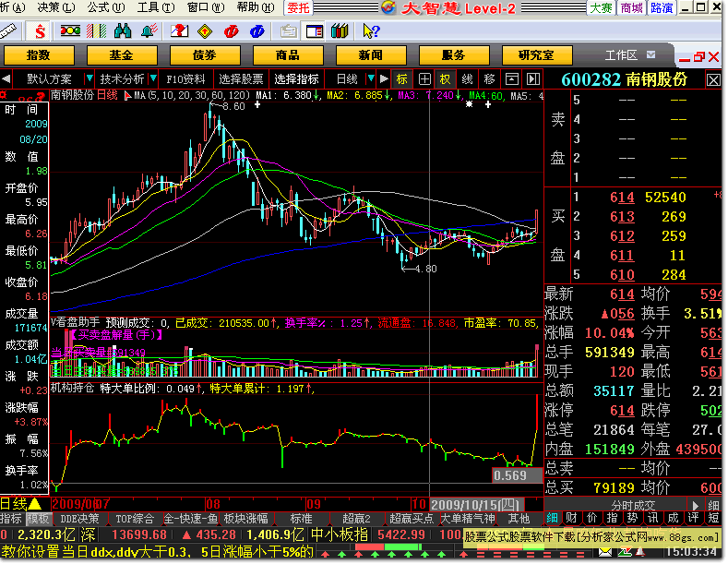Open the 工具(T) menu
728x564 pixels.
point(156,7)
